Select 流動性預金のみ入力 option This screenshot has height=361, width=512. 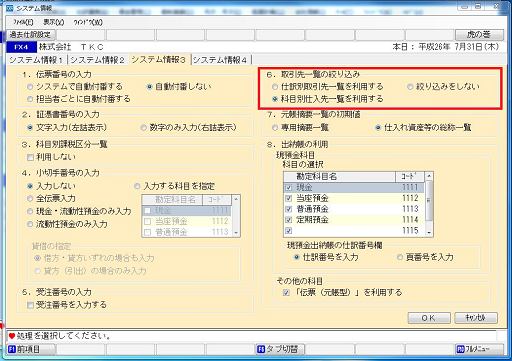point(30,224)
